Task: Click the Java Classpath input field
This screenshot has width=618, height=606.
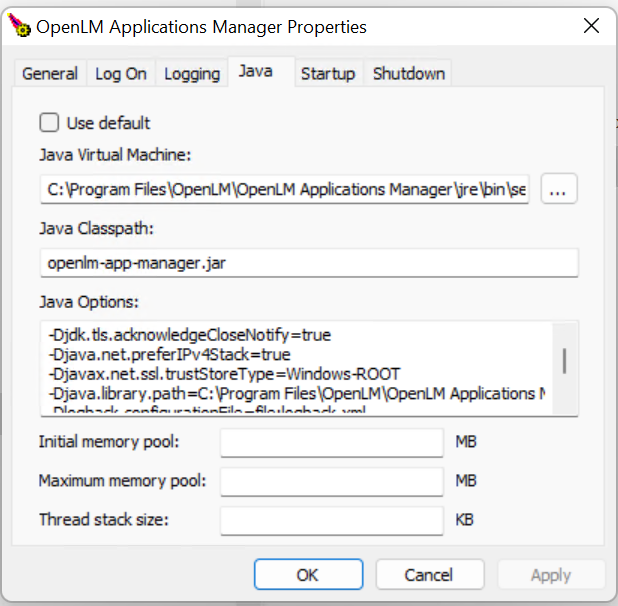Action: coord(309,262)
